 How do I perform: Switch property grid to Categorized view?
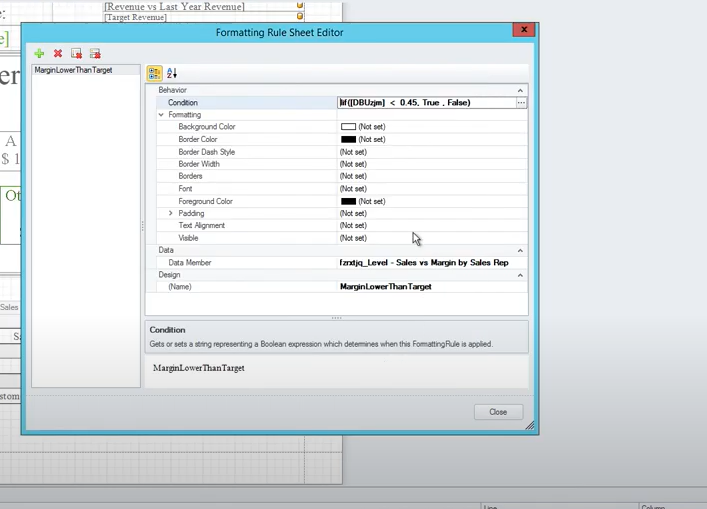pos(155,73)
